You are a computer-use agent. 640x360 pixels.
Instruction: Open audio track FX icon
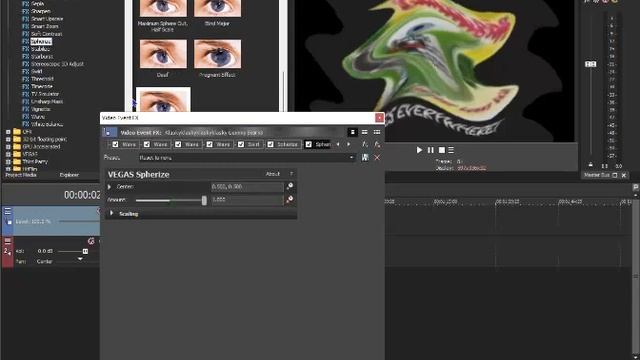click(91, 241)
